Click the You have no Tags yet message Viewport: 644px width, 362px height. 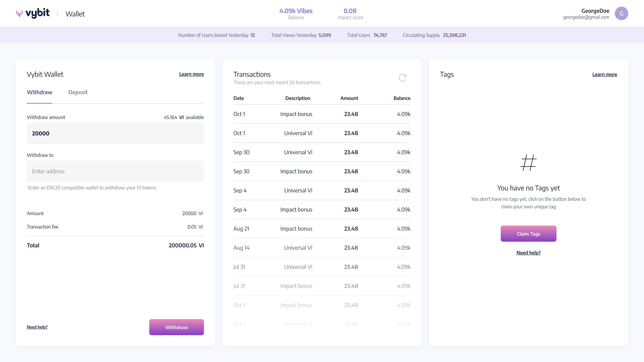(x=528, y=188)
